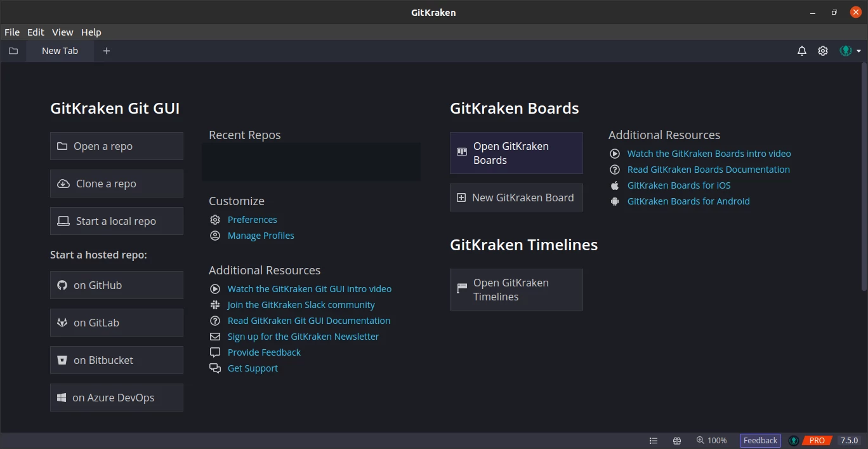Click the Open GitKraken Boards button
This screenshot has height=449, width=868.
point(516,153)
